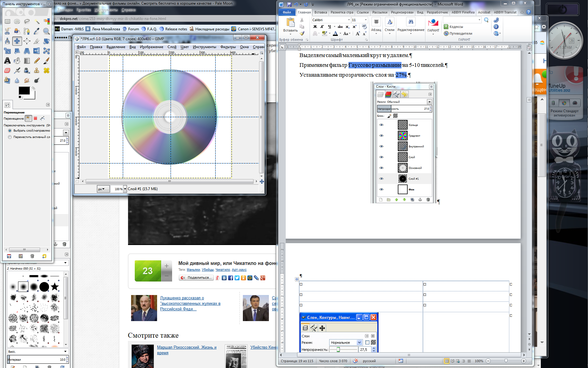
Task: Select the Ellipse Select tool
Action: [x=17, y=21]
